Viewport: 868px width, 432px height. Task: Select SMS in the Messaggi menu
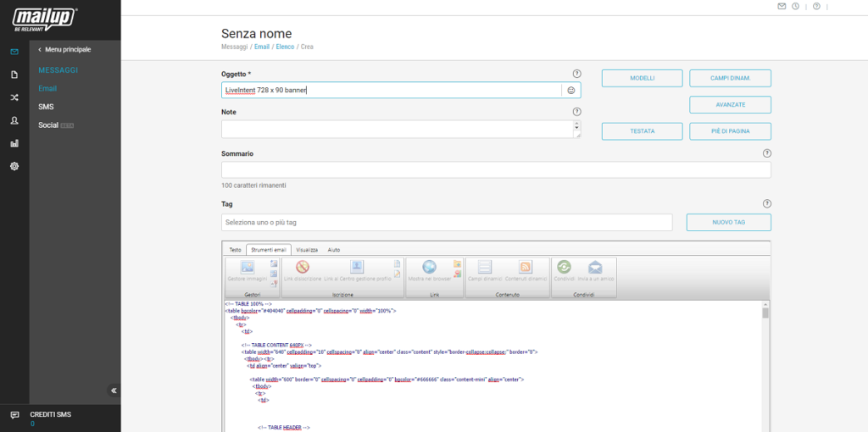46,107
